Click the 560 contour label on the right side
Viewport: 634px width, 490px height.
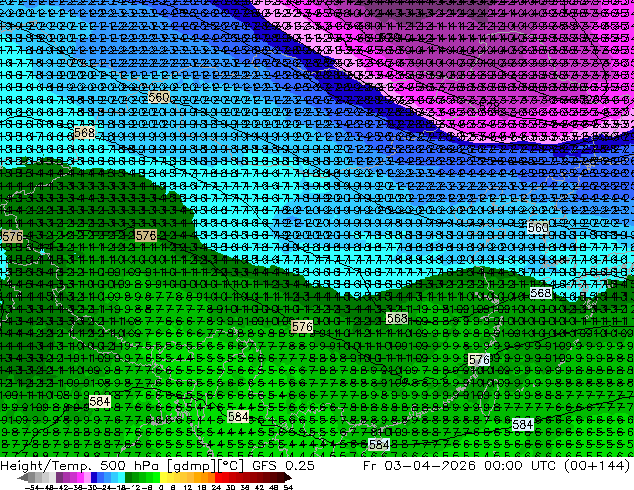538,228
